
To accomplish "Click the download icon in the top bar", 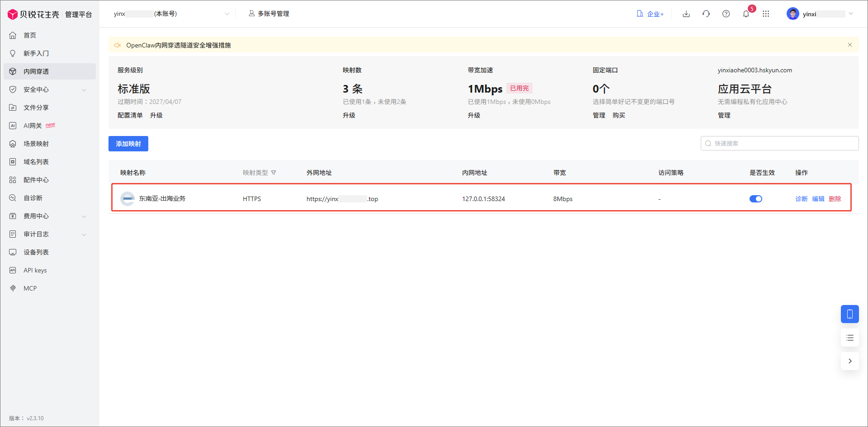I will [x=686, y=14].
